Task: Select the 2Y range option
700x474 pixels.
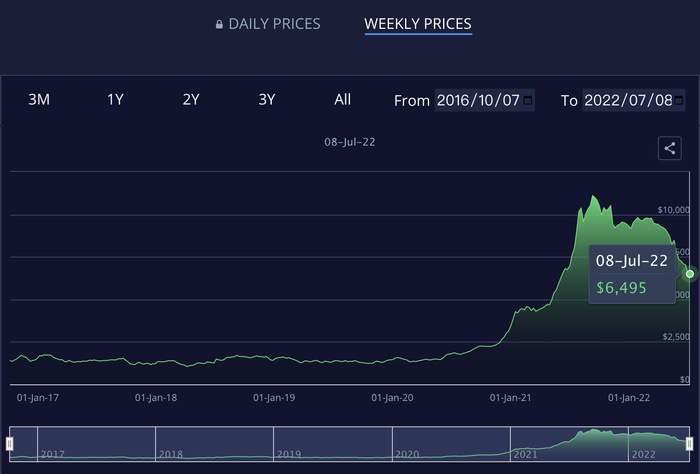Action: coord(191,100)
